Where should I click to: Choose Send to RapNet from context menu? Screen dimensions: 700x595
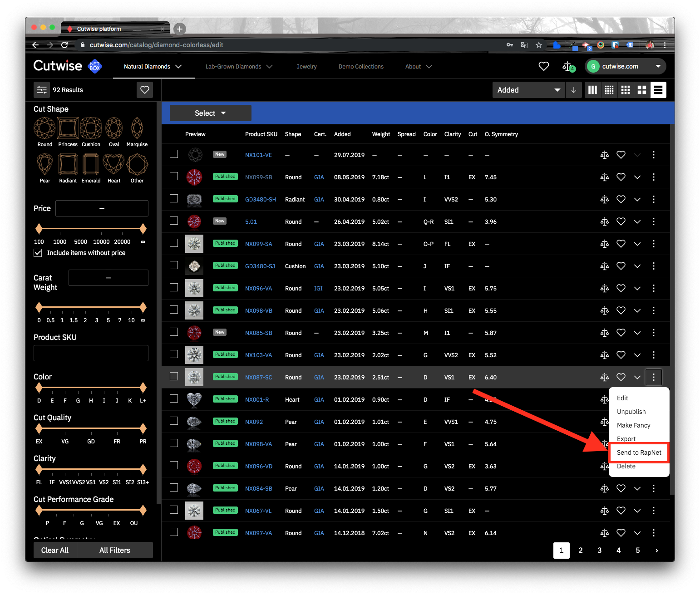639,452
